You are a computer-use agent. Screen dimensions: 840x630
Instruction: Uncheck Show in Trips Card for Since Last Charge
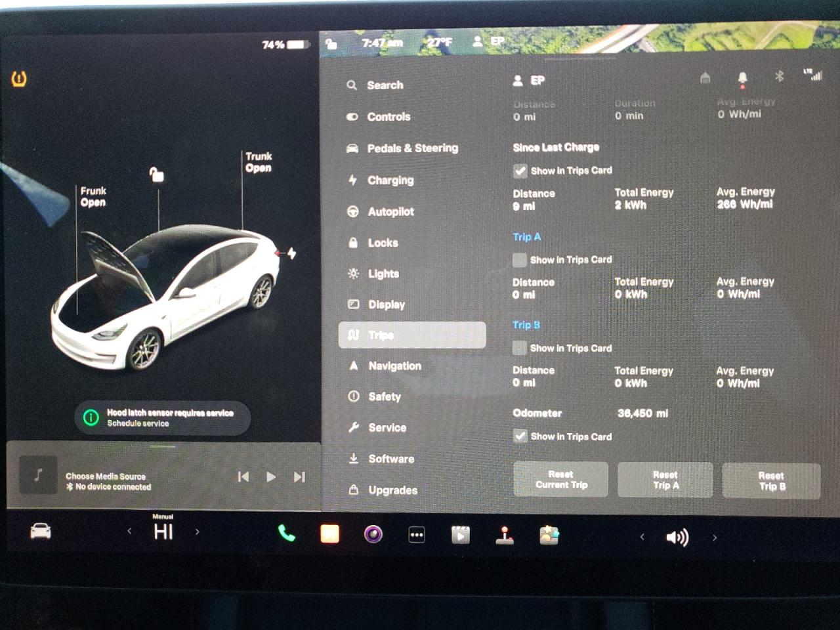click(520, 171)
